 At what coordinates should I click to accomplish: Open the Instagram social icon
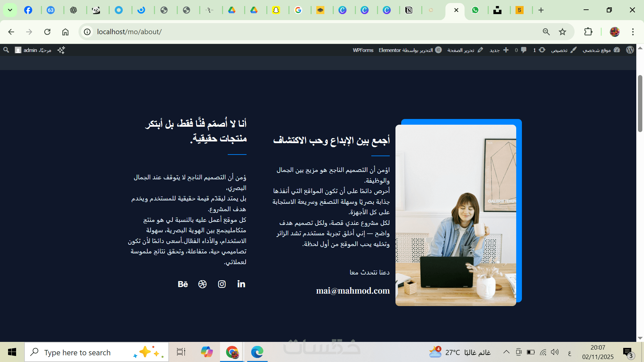click(x=222, y=284)
